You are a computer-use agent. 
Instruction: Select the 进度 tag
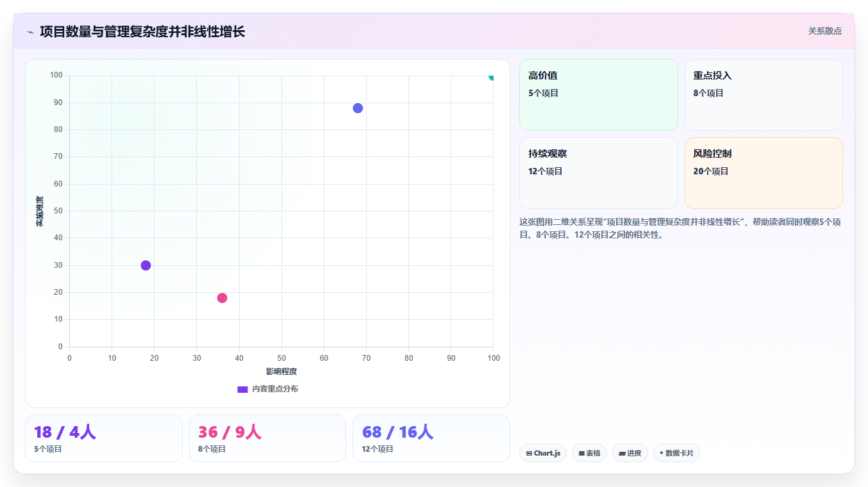tap(630, 453)
